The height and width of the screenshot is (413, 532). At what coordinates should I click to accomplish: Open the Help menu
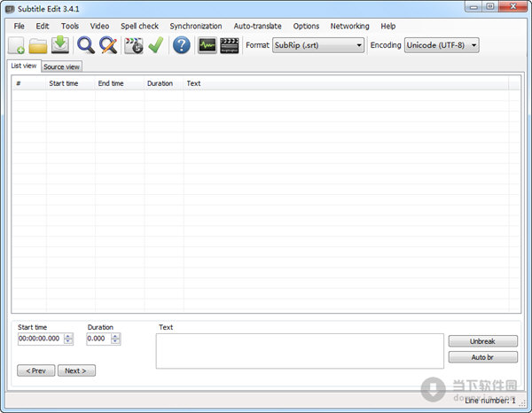pyautogui.click(x=387, y=26)
